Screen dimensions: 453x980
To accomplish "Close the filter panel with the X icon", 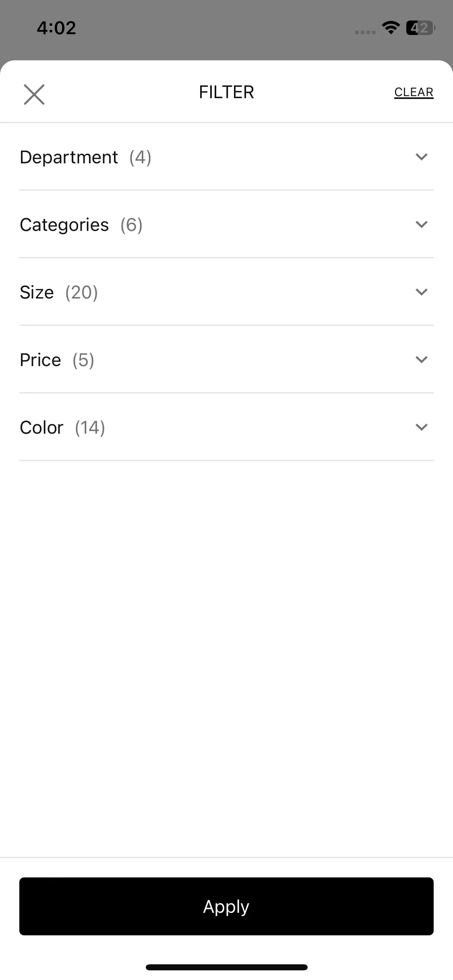I will tap(34, 95).
